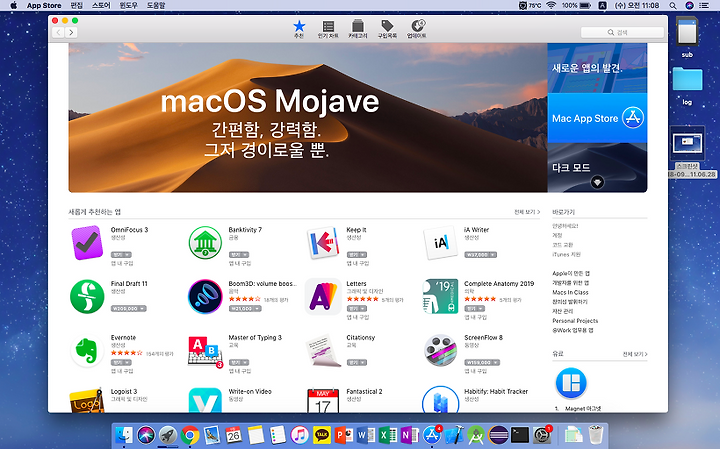
Task: Go back with the left arrow button
Action: click(58, 32)
